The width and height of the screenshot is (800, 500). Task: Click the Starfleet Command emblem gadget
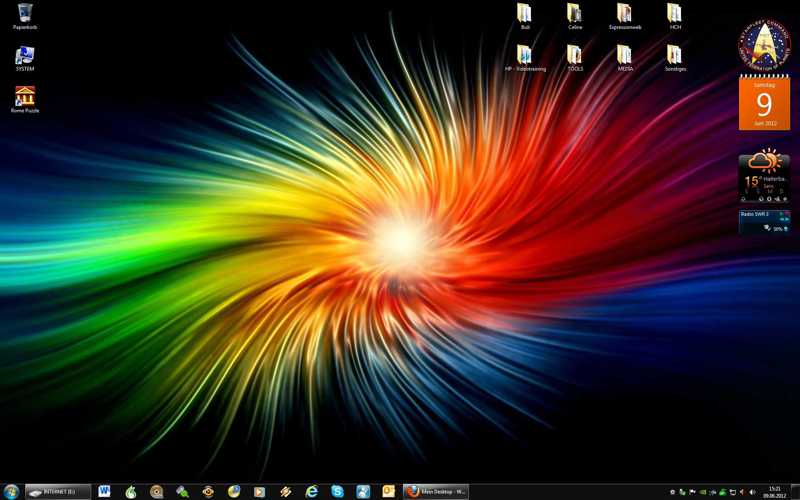tap(764, 44)
